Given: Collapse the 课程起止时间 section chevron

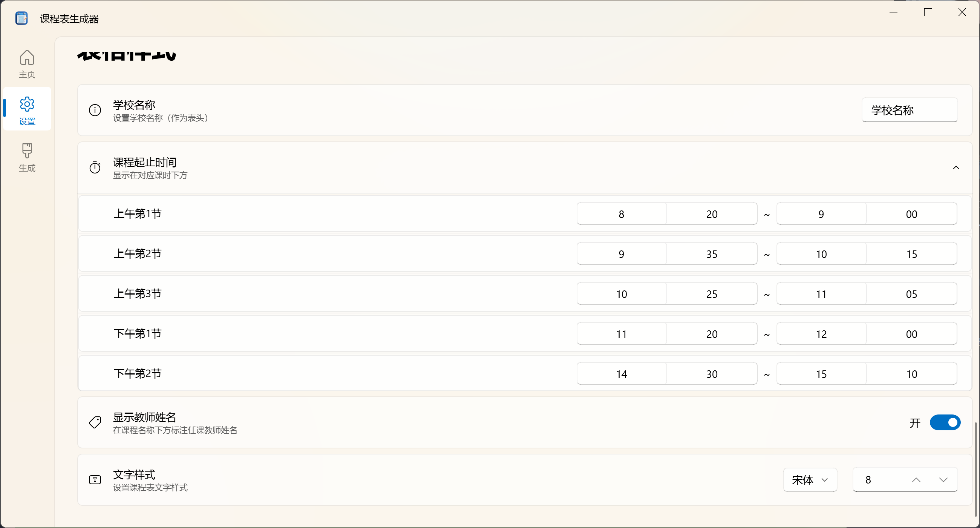Looking at the screenshot, I should pyautogui.click(x=955, y=167).
